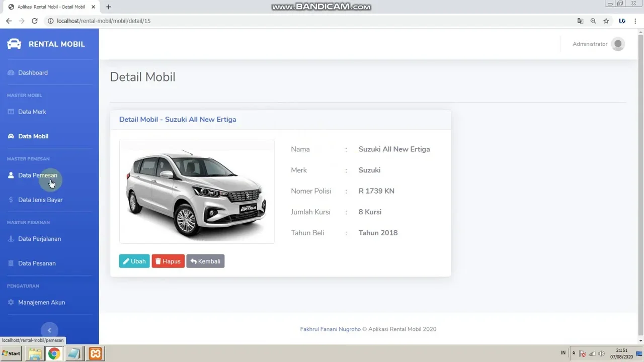Click the browser back arrow

coord(9,21)
